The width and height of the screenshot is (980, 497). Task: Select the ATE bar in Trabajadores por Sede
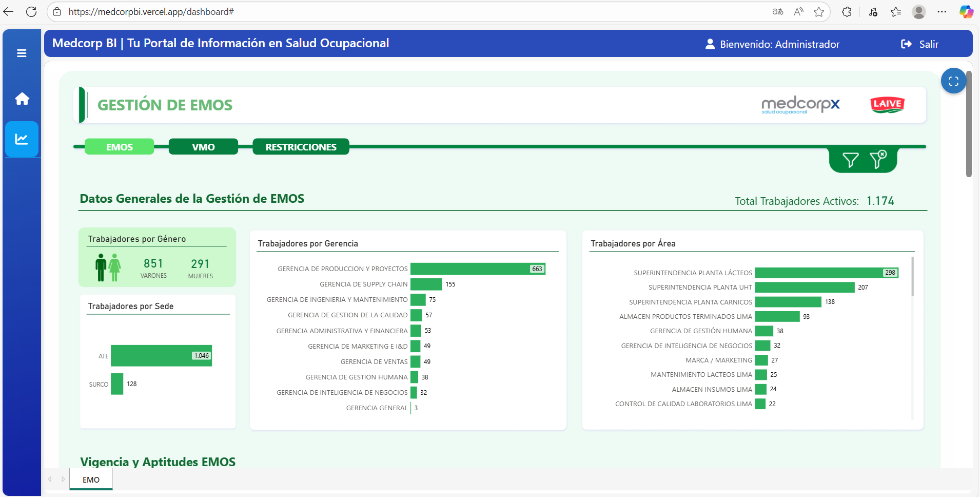(160, 355)
